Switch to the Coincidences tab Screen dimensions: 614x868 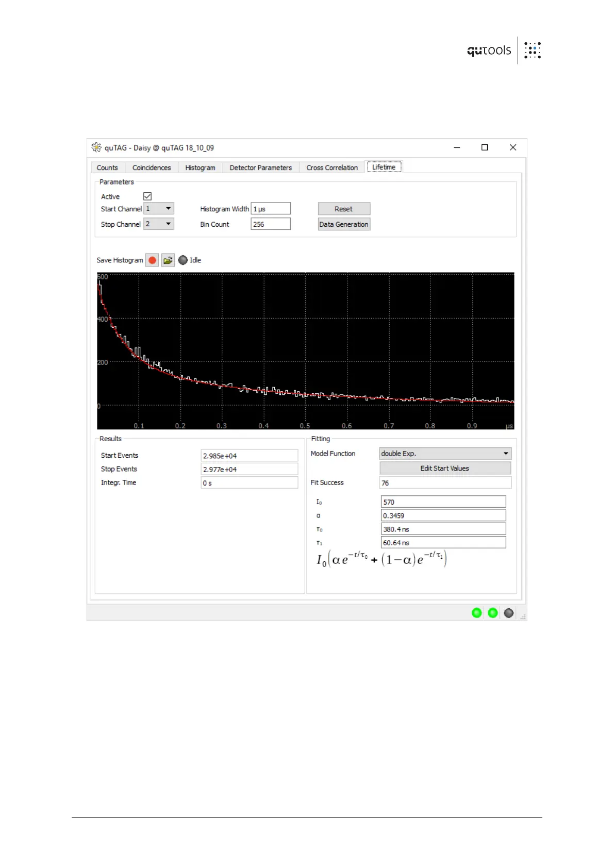click(x=152, y=168)
